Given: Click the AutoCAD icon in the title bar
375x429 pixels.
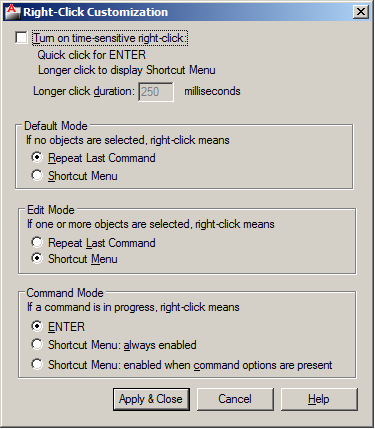Looking at the screenshot, I should (x=13, y=12).
